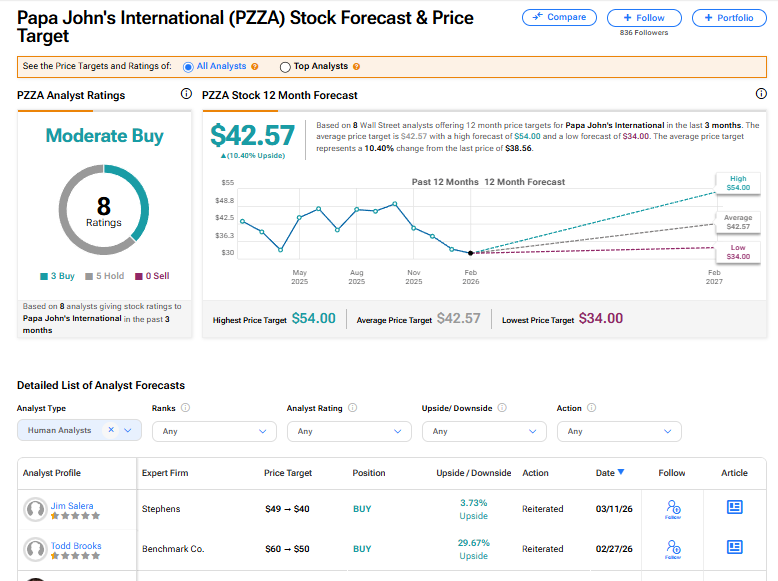The width and height of the screenshot is (778, 581).
Task: Open Todd Brooks' article icon
Action: tap(735, 547)
